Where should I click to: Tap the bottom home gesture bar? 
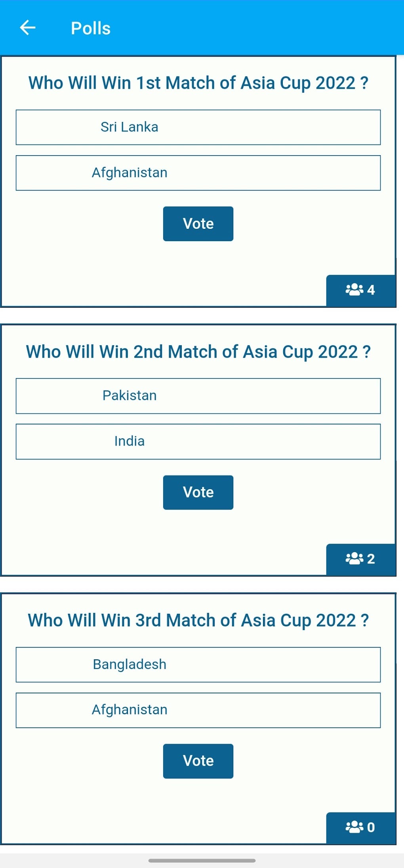click(x=202, y=860)
